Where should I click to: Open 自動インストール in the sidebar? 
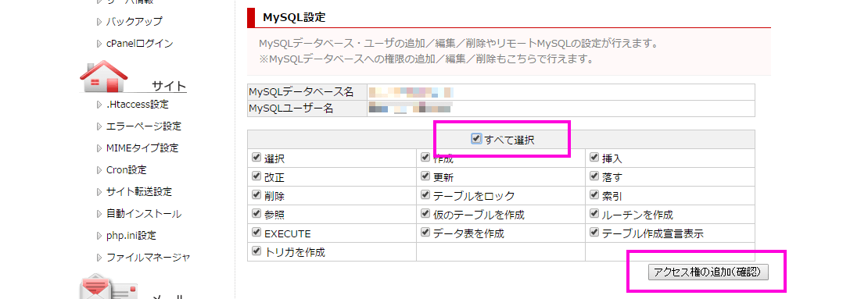point(143,214)
